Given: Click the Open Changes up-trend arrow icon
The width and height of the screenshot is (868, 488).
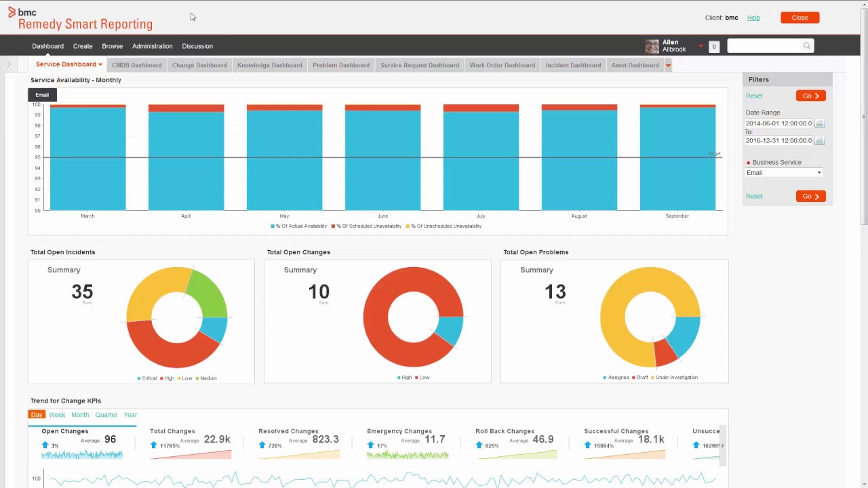Looking at the screenshot, I should tap(45, 445).
